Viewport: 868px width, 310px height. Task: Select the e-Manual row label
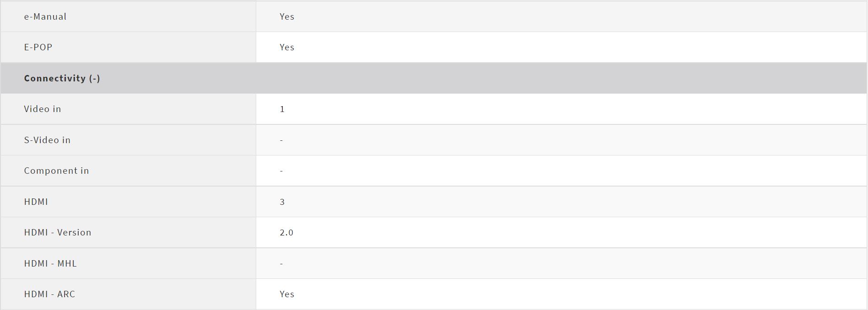(45, 16)
